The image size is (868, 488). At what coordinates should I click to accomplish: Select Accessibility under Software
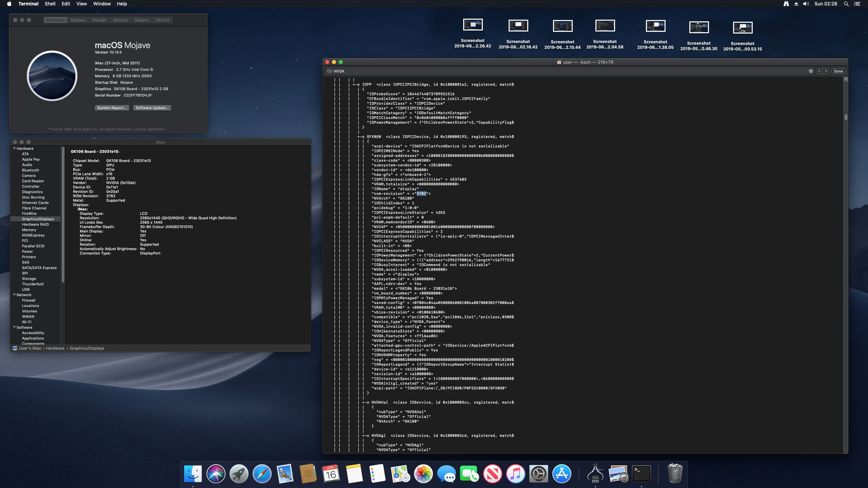(33, 333)
